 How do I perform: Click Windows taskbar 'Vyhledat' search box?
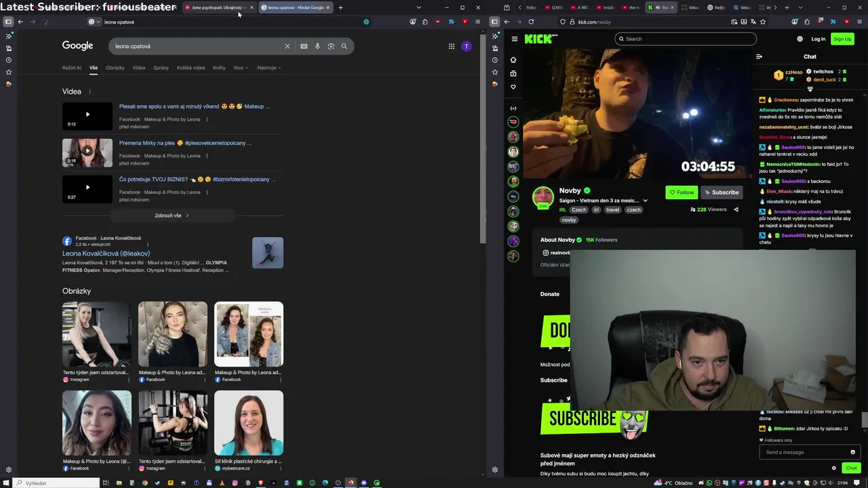click(x=56, y=483)
